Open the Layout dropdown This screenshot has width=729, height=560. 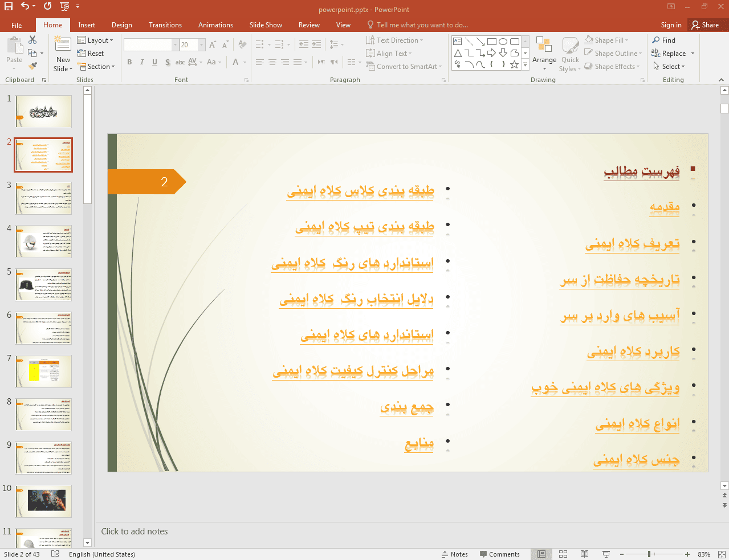click(95, 40)
